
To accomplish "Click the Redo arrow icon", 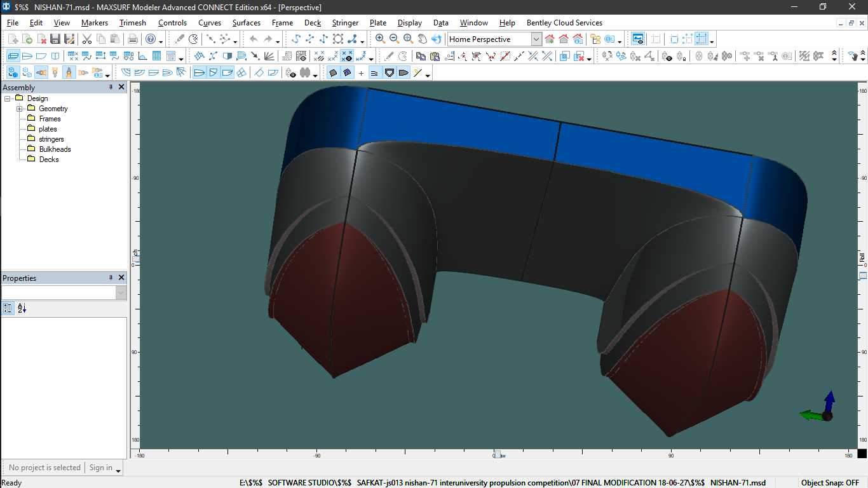I will pos(268,39).
